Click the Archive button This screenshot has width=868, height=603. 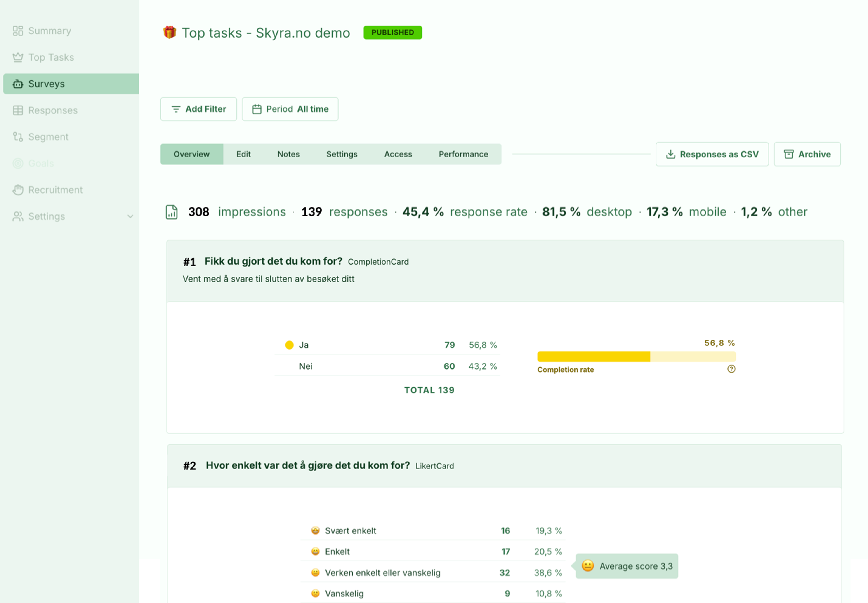point(807,154)
